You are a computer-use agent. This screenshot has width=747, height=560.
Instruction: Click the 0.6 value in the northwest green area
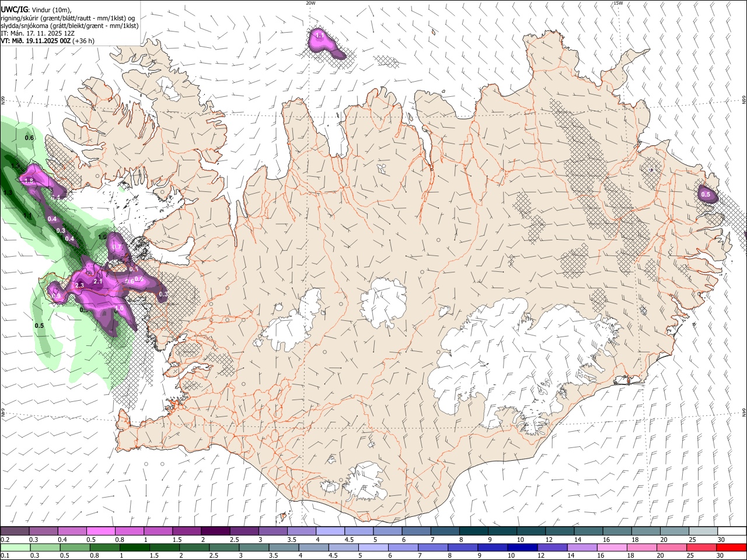click(30, 138)
